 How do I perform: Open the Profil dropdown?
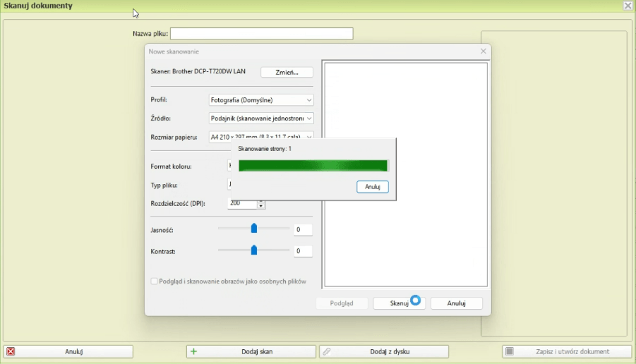(x=261, y=100)
